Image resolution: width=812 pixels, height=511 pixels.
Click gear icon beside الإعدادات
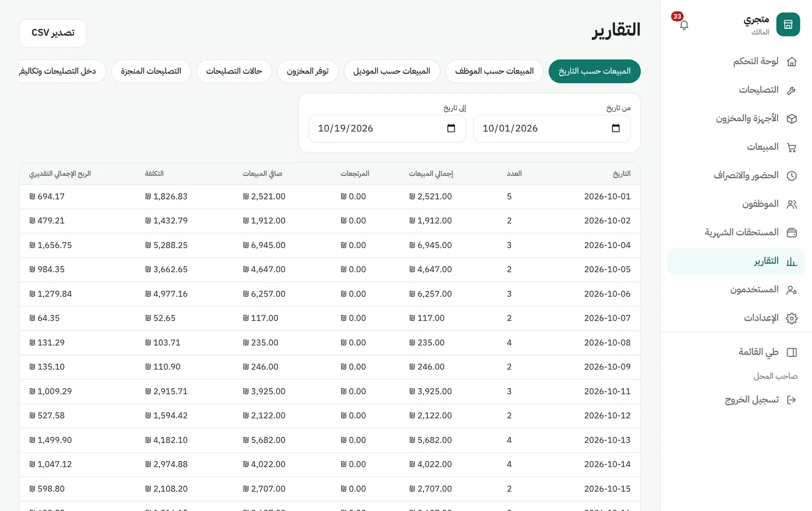pyautogui.click(x=791, y=318)
